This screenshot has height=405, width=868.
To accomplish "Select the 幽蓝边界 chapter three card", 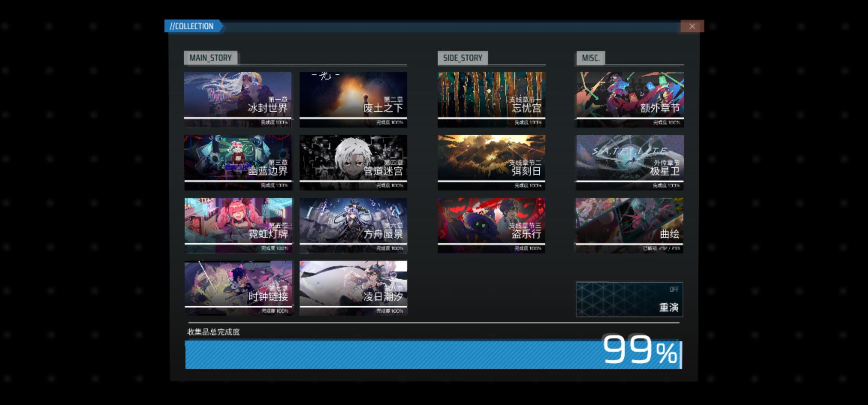I will pyautogui.click(x=238, y=162).
